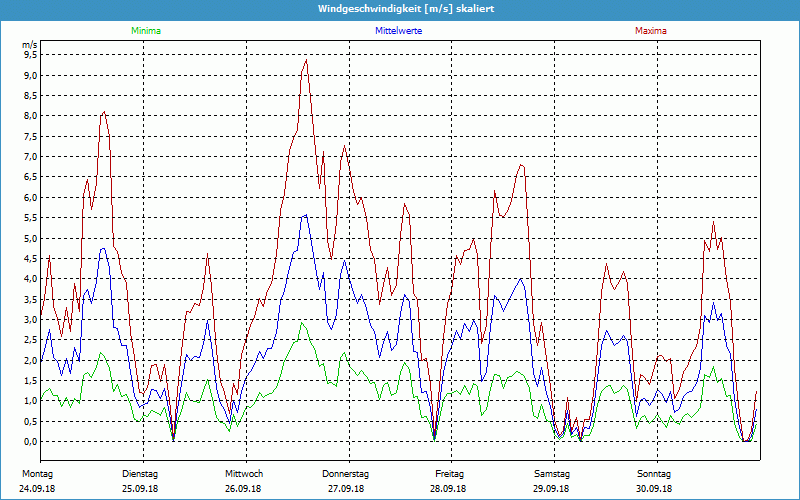Click the 9,5 y-axis value
This screenshot has height=500, width=800.
coord(31,55)
